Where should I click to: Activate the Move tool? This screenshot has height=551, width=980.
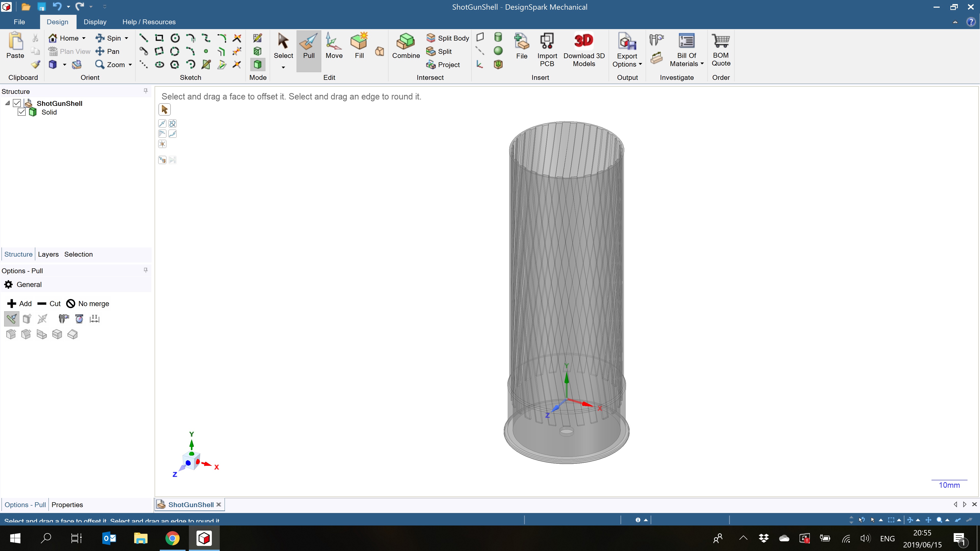pos(334,46)
